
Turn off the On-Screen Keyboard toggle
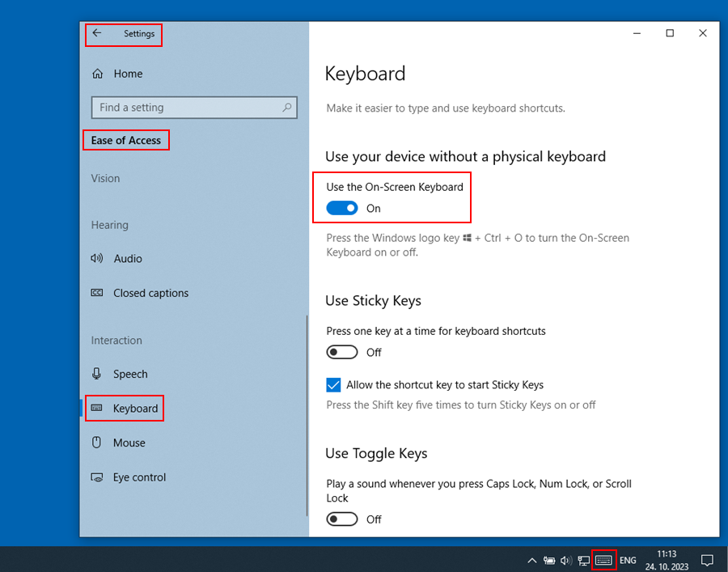click(x=341, y=208)
